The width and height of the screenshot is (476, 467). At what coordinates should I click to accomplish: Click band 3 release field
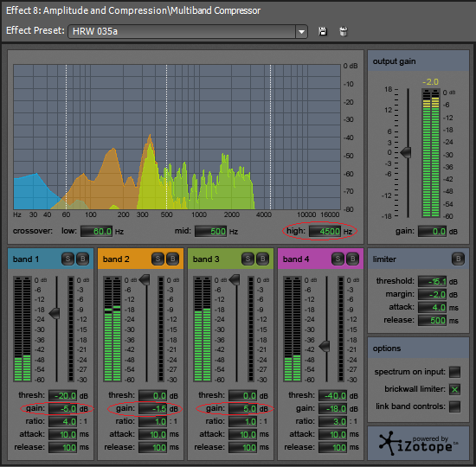pos(243,447)
